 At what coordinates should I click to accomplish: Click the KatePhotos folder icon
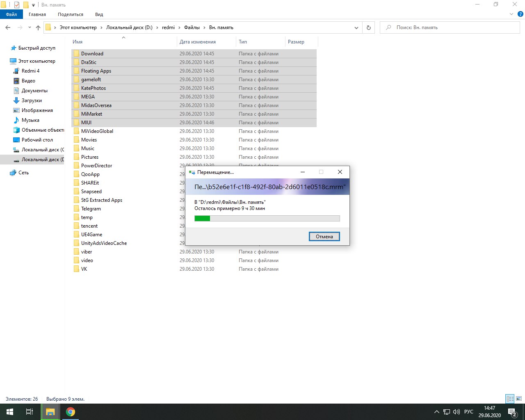pos(76,88)
